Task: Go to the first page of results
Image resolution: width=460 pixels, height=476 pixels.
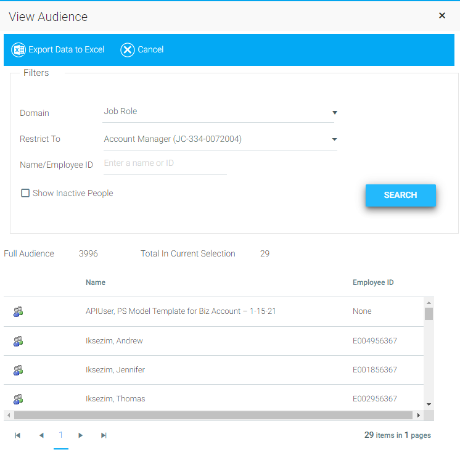Action: pyautogui.click(x=18, y=435)
